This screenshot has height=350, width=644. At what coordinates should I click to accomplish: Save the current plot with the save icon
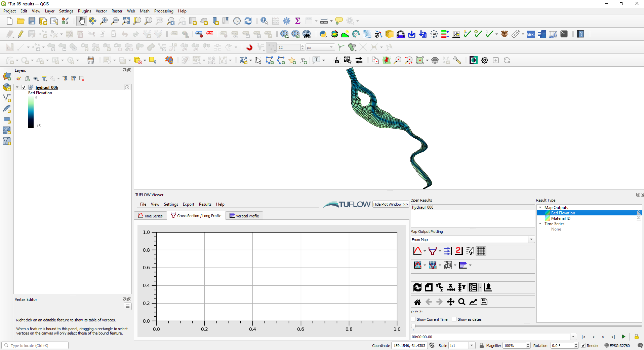pyautogui.click(x=484, y=302)
